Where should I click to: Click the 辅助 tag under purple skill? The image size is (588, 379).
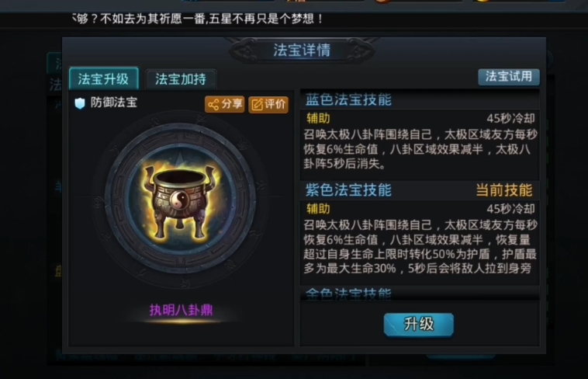pos(318,209)
